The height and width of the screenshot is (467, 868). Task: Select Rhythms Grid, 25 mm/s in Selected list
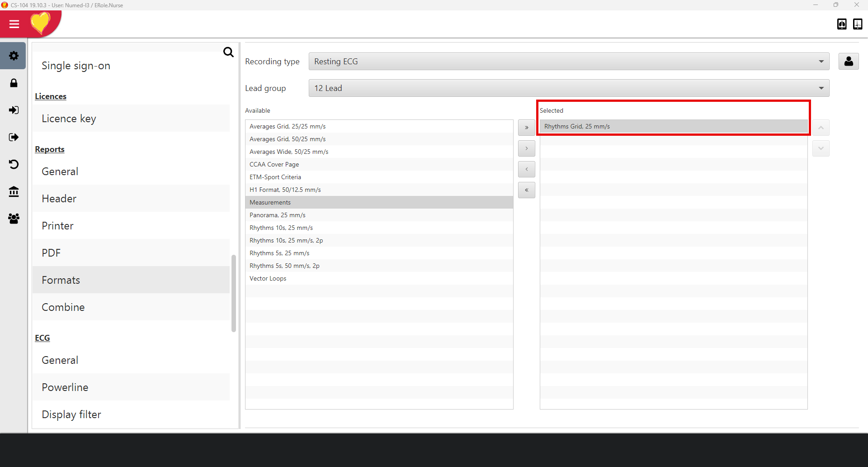pyautogui.click(x=577, y=127)
